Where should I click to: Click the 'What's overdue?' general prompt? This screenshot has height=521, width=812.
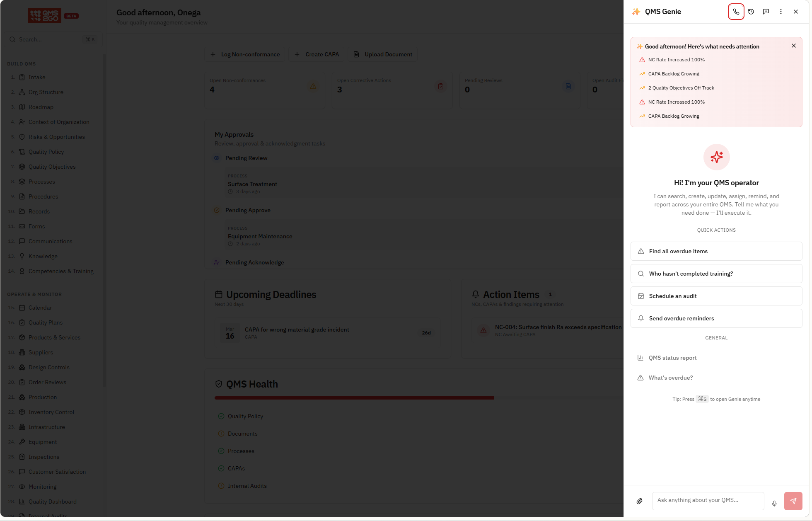pos(670,378)
